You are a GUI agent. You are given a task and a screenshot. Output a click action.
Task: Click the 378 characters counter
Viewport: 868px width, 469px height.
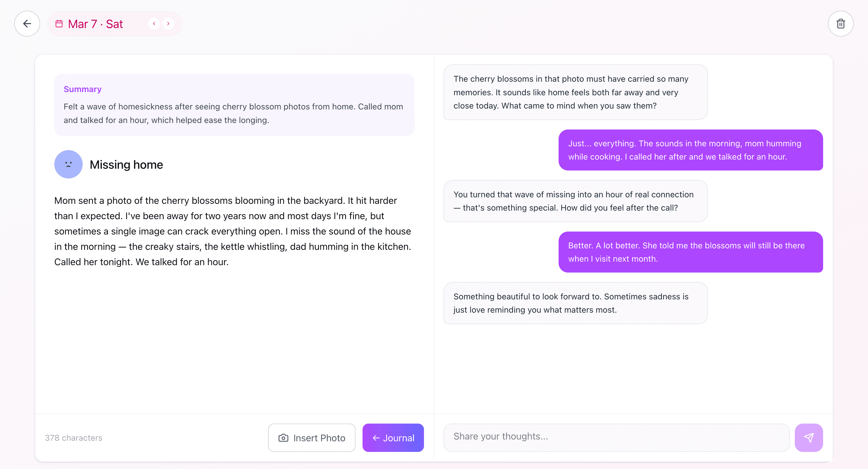point(74,438)
